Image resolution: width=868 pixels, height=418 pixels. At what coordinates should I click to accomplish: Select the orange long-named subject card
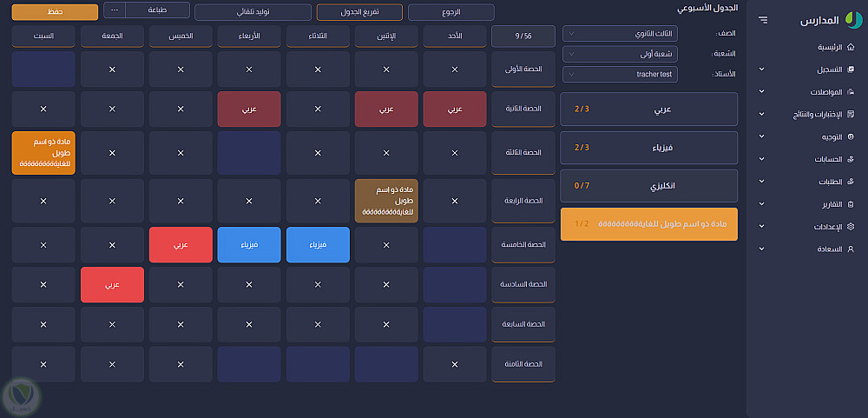tap(649, 224)
